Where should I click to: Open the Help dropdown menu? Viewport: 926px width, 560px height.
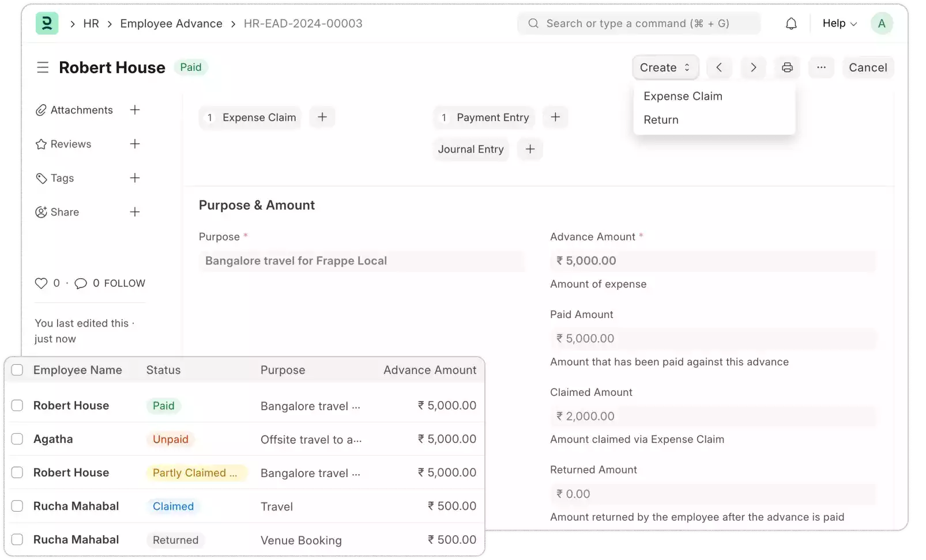pyautogui.click(x=839, y=24)
